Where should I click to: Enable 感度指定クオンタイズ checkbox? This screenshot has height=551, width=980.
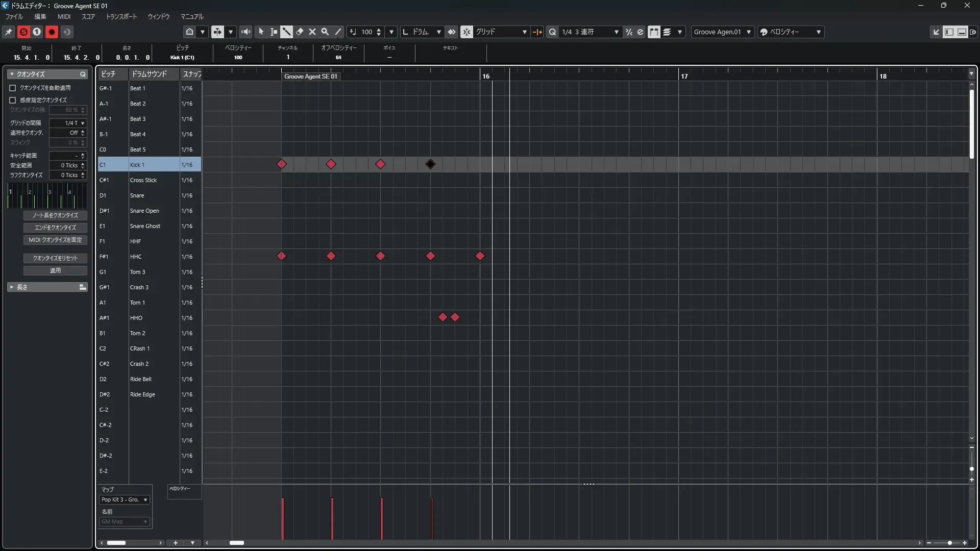pos(13,100)
